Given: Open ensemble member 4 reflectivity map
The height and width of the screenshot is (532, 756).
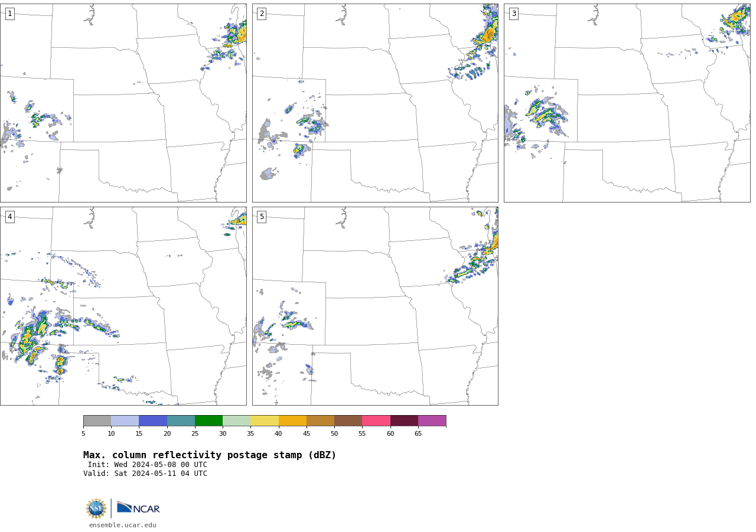Looking at the screenshot, I should [123, 306].
